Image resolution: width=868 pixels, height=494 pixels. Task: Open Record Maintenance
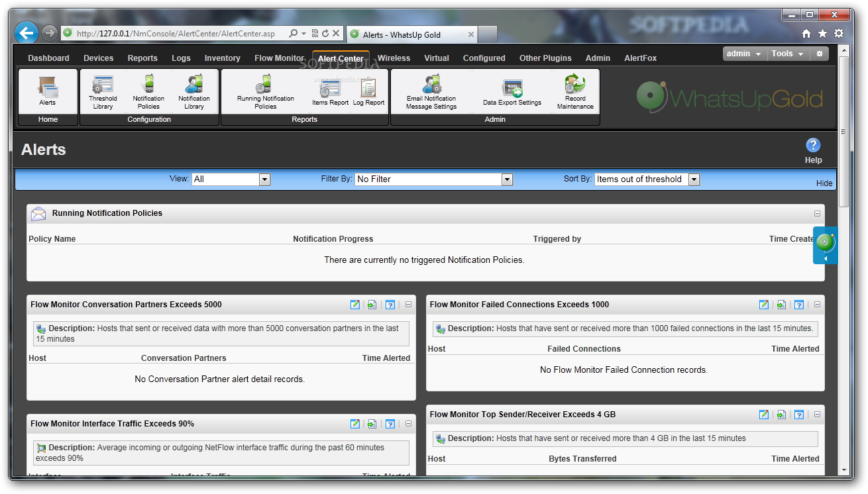tap(575, 92)
